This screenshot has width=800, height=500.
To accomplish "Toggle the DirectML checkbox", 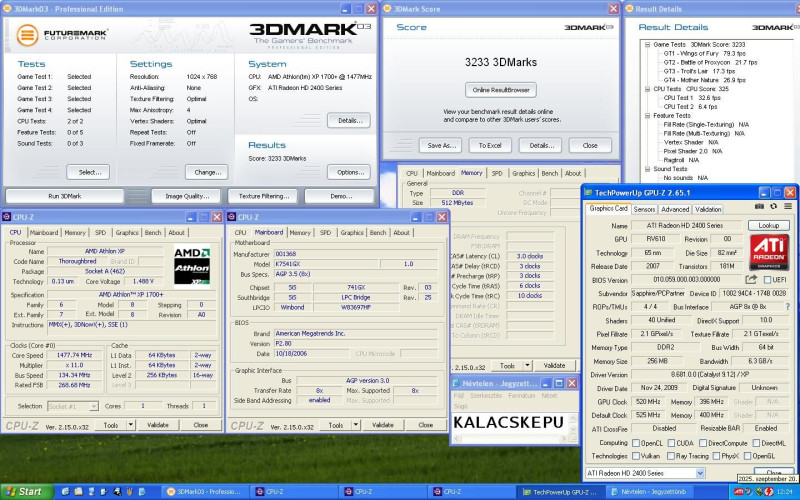I will point(756,443).
